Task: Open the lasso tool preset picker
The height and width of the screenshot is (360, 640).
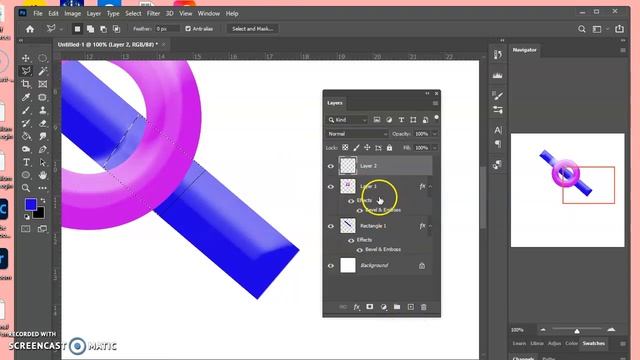Action: click(x=53, y=29)
